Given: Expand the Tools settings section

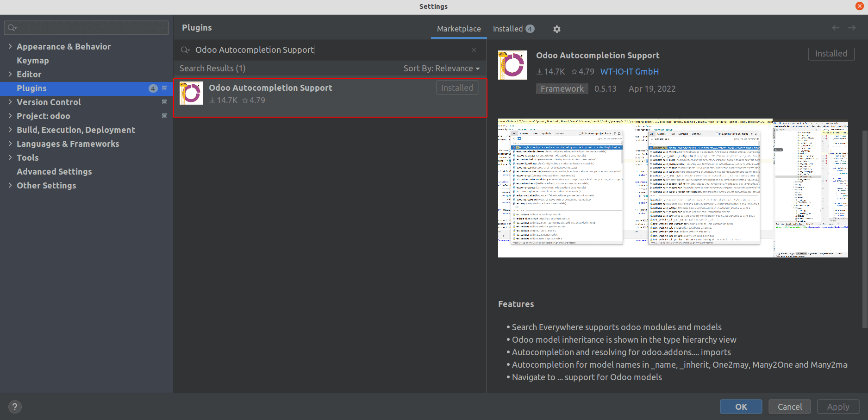Looking at the screenshot, I should [10, 157].
